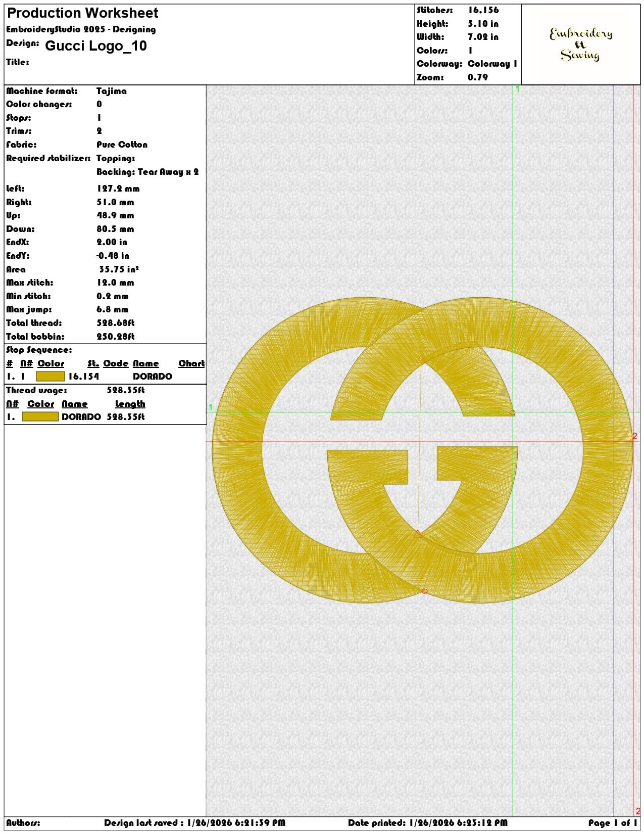
Task: Click the EndX value 2.00 in
Action: tap(112, 242)
